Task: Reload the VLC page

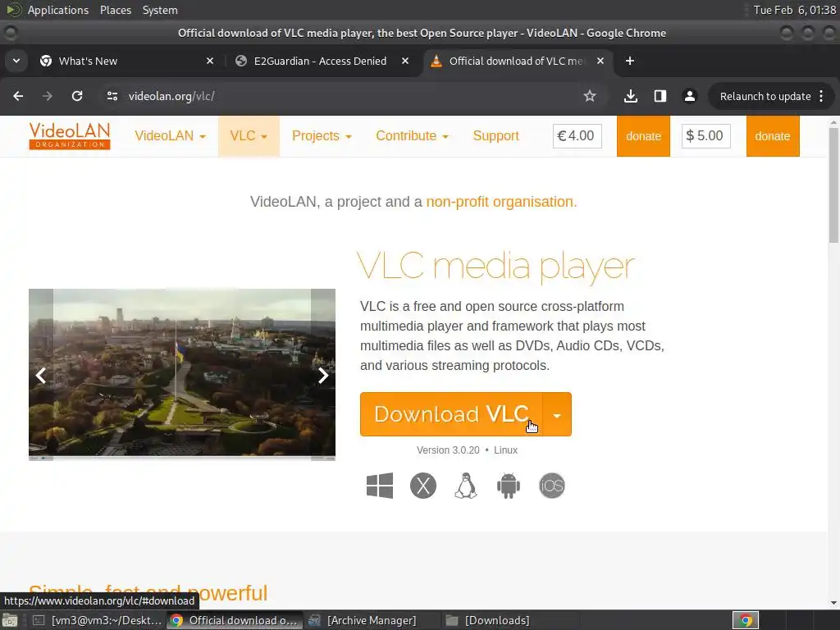Action: tap(77, 96)
